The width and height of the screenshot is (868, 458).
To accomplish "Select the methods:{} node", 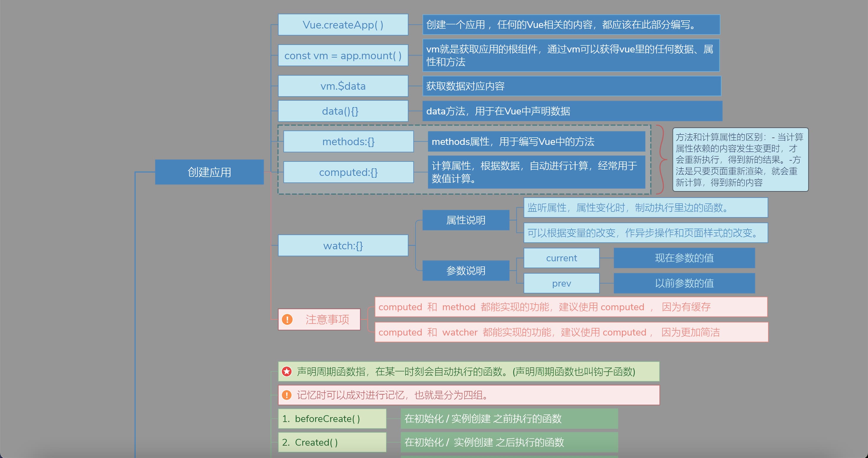I will point(348,141).
